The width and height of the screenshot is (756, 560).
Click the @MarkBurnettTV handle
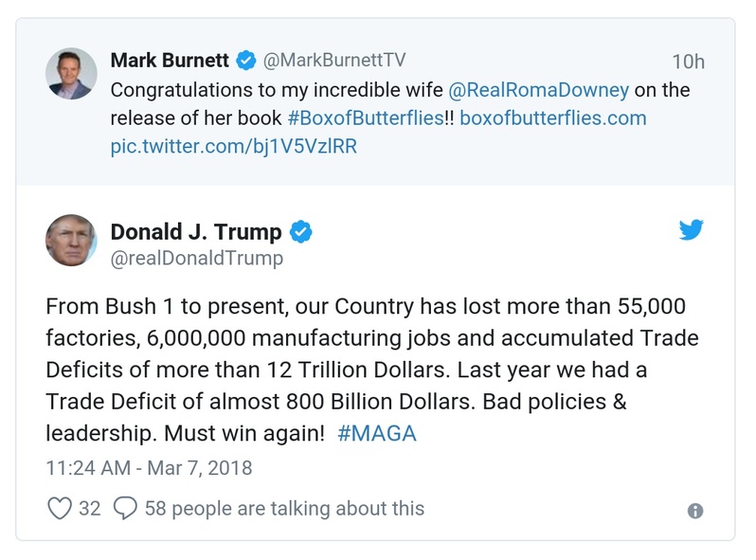333,61
